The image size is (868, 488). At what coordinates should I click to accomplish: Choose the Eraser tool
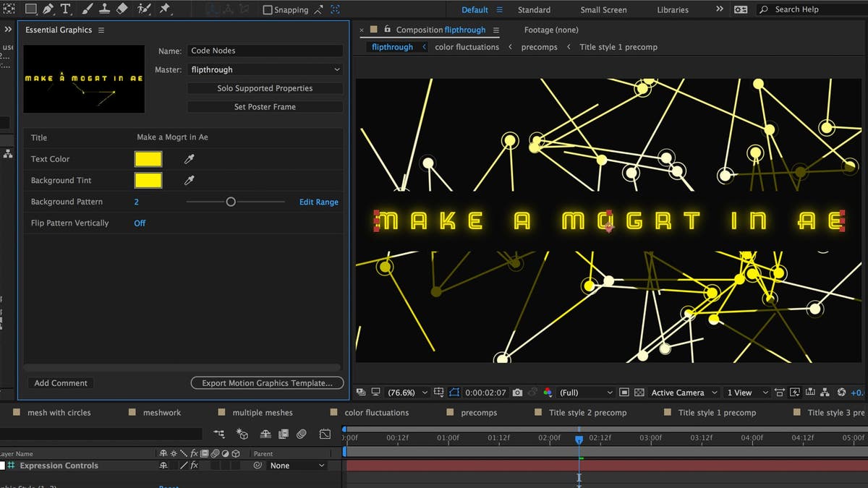[122, 9]
